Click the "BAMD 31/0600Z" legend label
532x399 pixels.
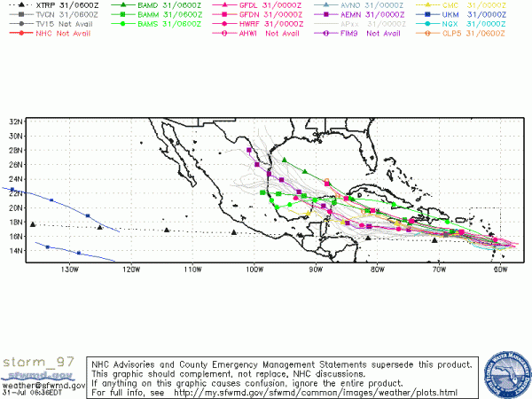tap(169, 5)
